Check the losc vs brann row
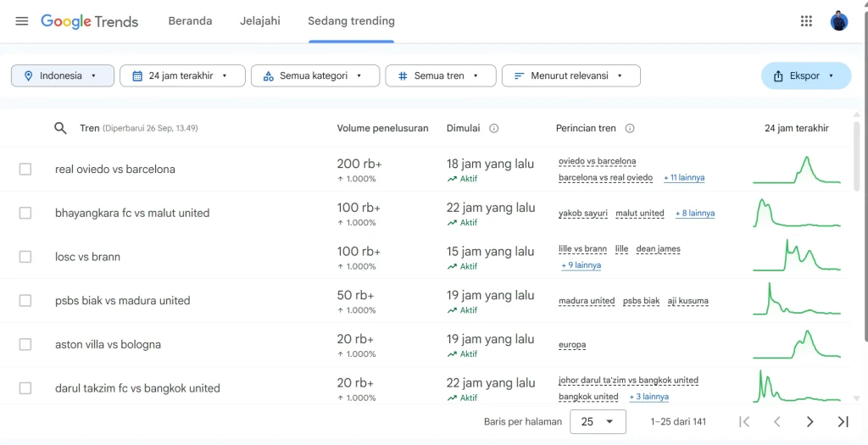The image size is (868, 445). click(x=25, y=257)
